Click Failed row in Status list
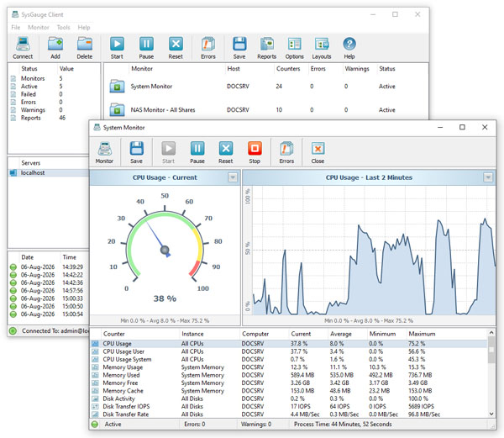Screen dimensions: 504x438 (x=54, y=94)
